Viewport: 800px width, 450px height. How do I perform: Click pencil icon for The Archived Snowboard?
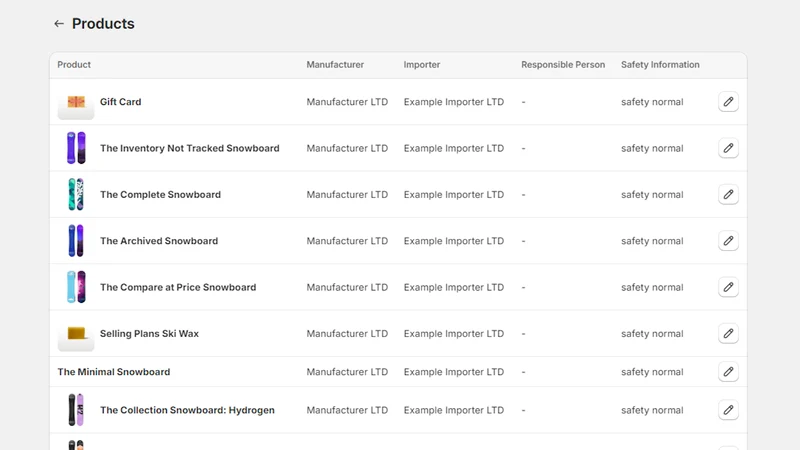[728, 241]
